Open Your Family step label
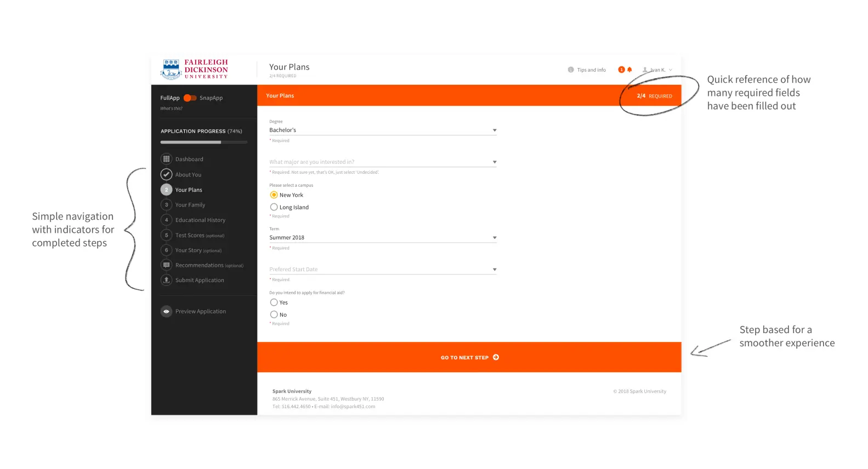Screen dimensions: 868x469 (x=190, y=205)
